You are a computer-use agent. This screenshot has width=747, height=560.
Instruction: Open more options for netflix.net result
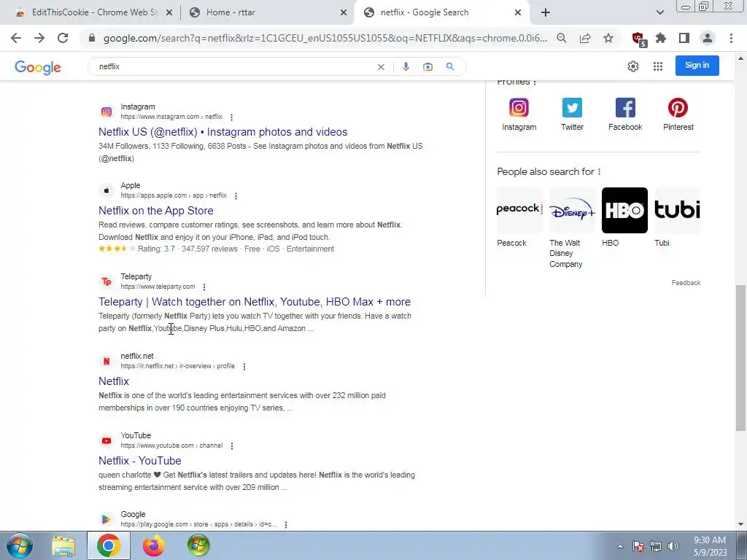pos(244,367)
